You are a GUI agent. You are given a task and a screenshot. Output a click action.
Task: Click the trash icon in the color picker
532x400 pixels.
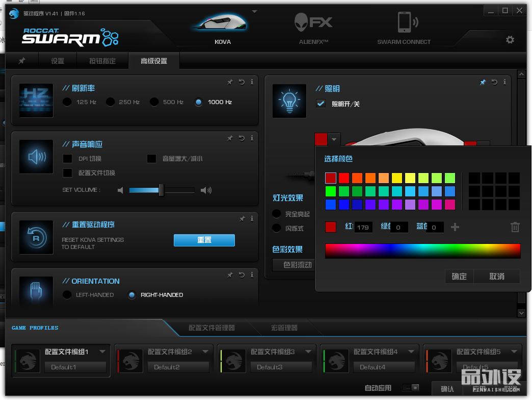coord(515,227)
